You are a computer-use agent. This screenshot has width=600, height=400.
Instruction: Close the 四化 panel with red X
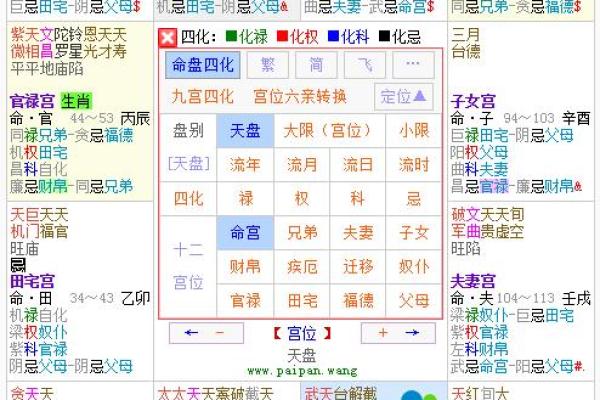click(168, 37)
